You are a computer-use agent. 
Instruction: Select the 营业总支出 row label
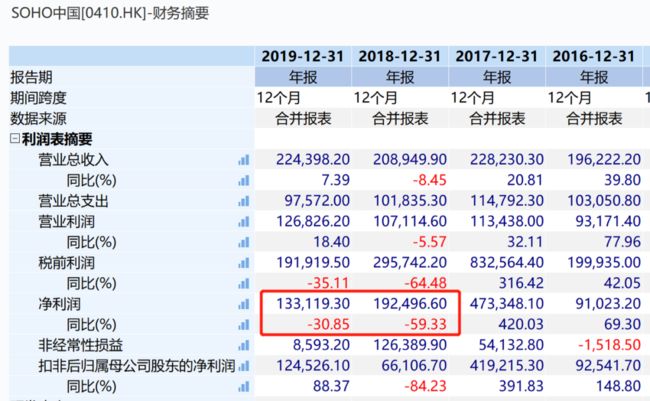[x=73, y=201]
